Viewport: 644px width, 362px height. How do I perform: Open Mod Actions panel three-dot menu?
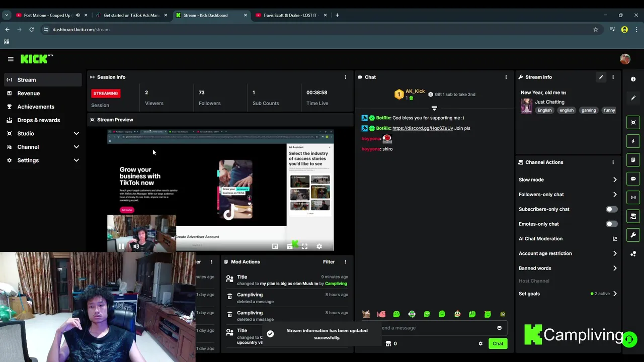click(x=345, y=262)
